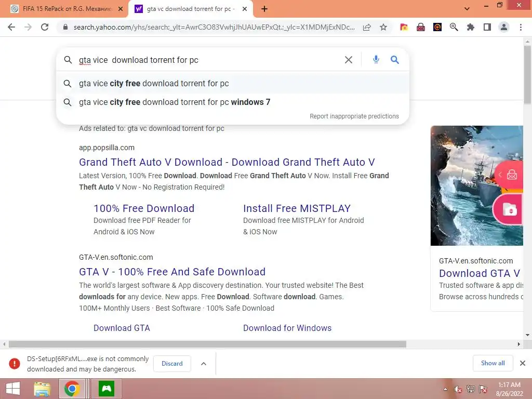Close the downloads bar
532x399 pixels.
(x=523, y=363)
